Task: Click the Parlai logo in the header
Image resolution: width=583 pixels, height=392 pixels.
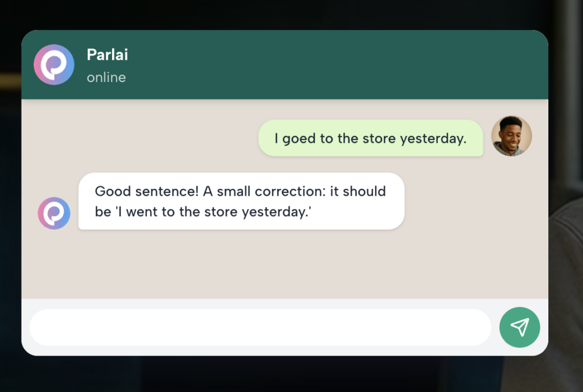Action: click(x=54, y=64)
